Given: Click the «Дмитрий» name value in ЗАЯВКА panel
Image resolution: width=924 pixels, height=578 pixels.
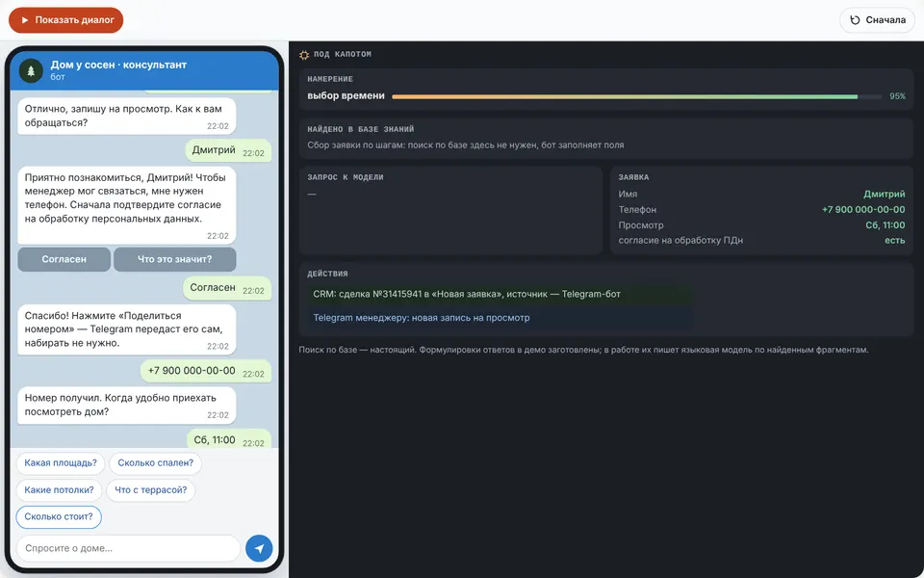Looking at the screenshot, I should [884, 194].
